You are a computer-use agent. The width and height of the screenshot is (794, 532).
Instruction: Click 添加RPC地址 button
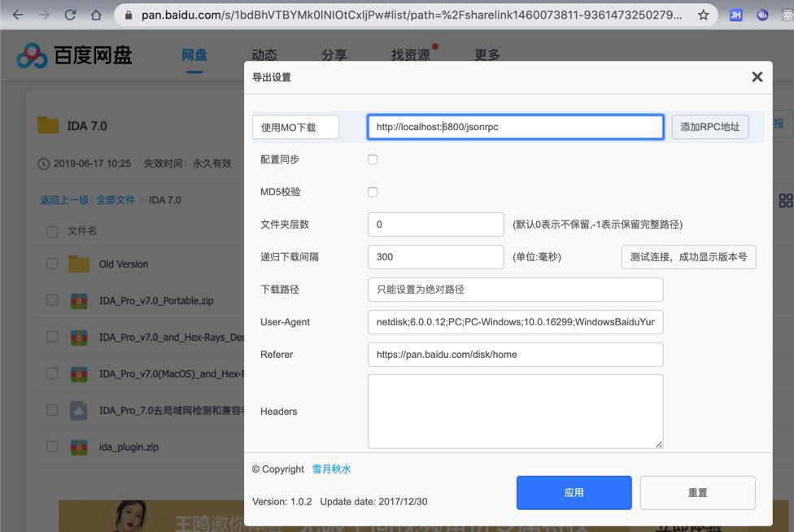pyautogui.click(x=710, y=127)
